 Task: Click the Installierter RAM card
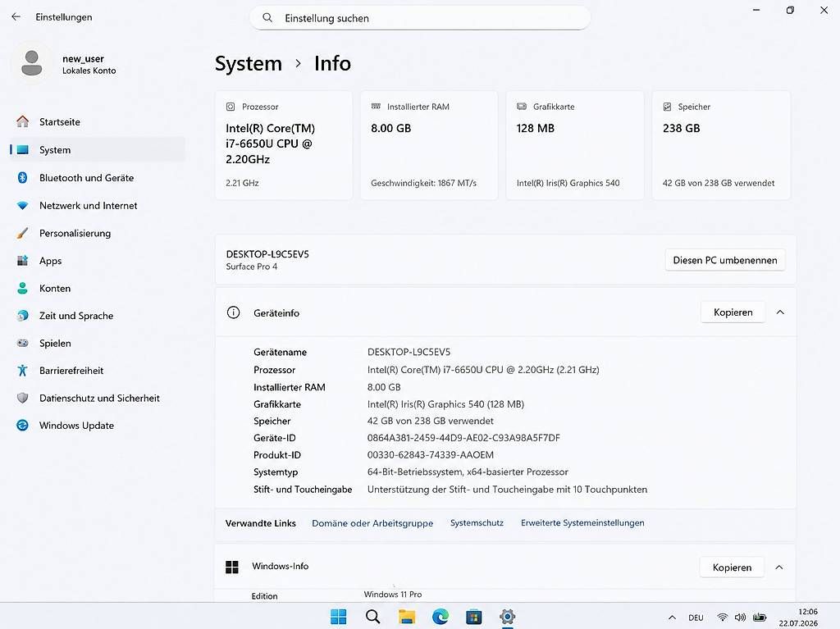click(429, 145)
